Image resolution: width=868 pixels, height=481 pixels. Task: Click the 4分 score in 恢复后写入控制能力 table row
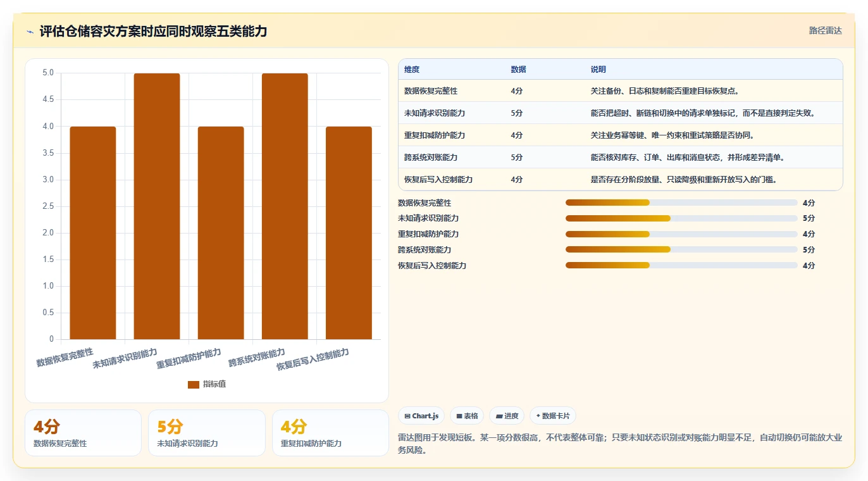(x=517, y=180)
